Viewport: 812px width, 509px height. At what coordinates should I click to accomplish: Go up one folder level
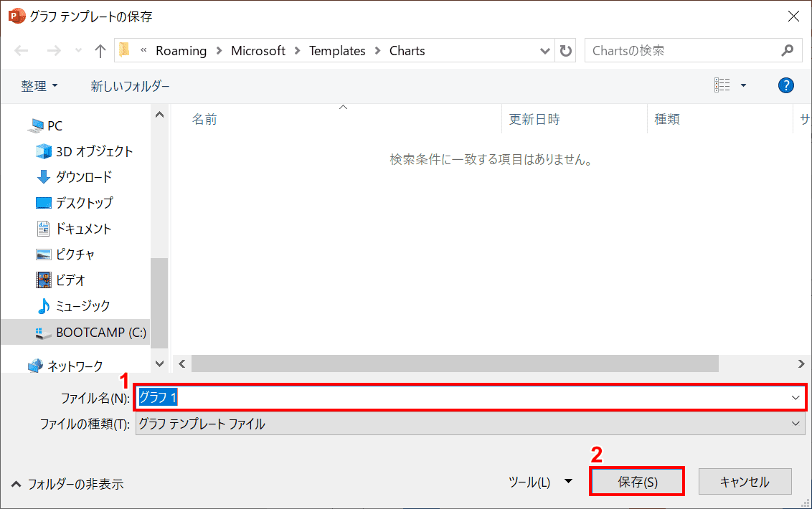click(100, 51)
